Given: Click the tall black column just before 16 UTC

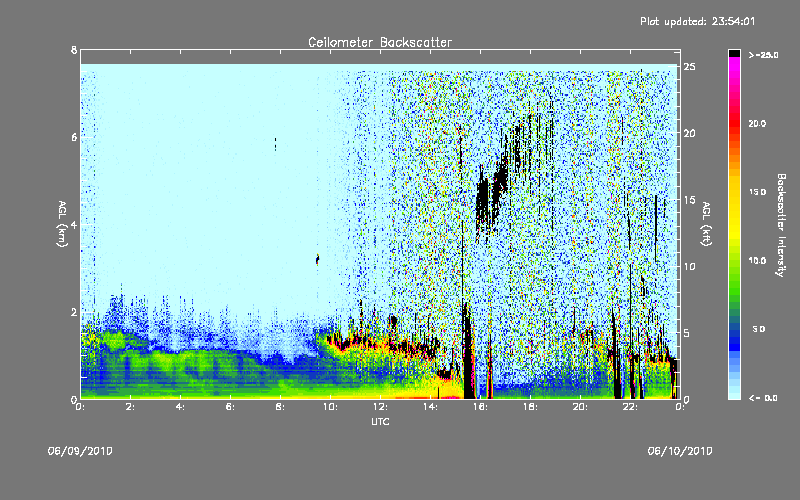Looking at the screenshot, I should tap(468, 352).
